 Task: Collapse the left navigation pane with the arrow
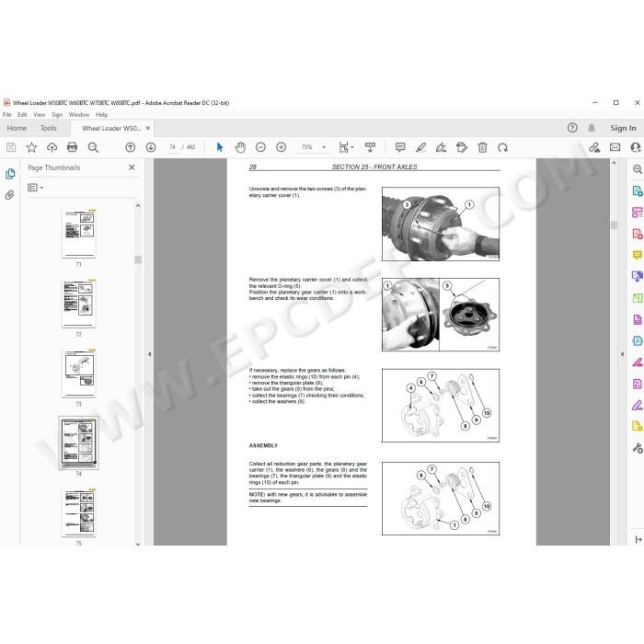point(149,353)
